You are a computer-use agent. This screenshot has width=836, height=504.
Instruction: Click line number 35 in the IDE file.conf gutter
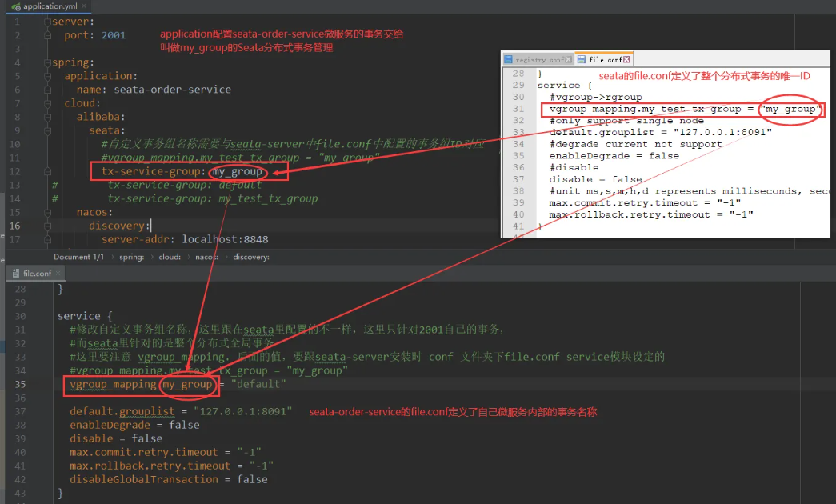(x=20, y=384)
